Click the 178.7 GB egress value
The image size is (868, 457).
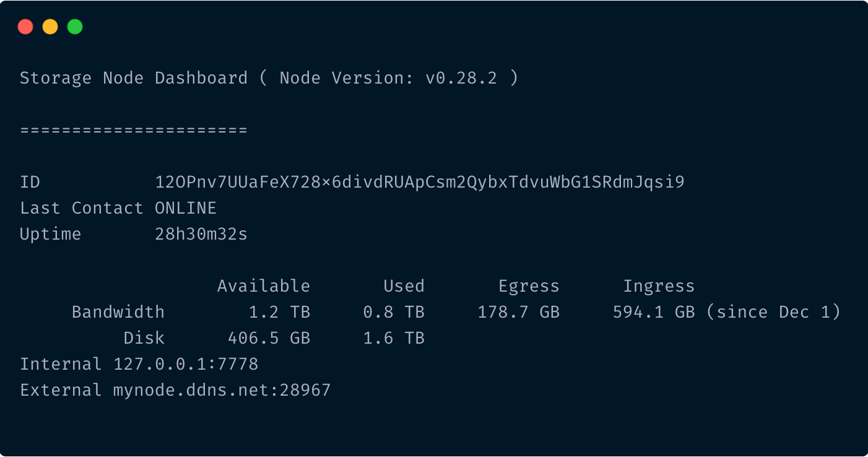518,312
